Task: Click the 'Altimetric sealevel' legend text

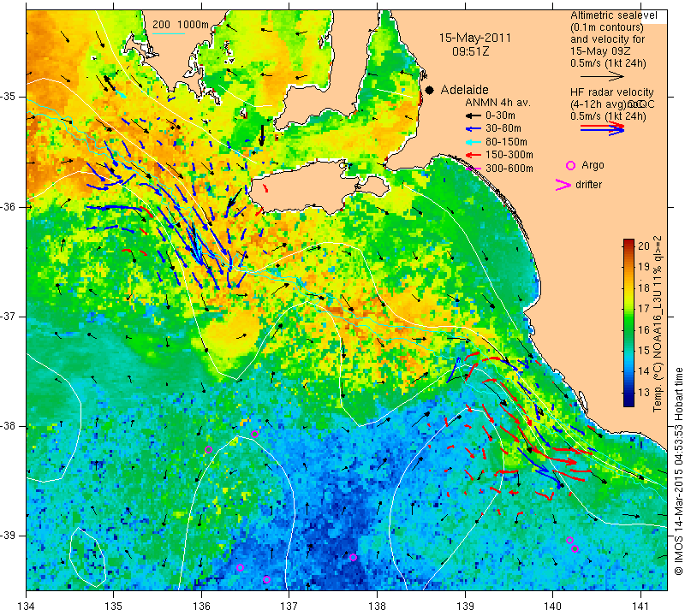Action: (x=613, y=15)
